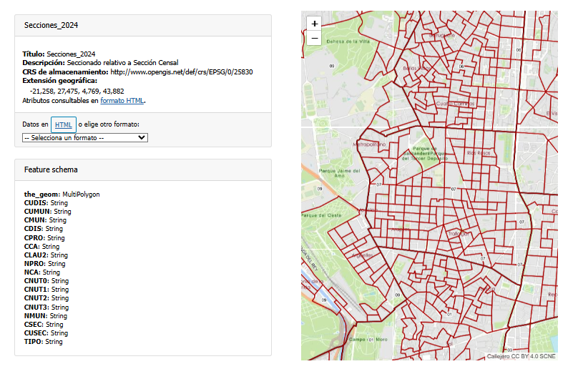588x374 pixels.
Task: Click the Cuatro Caminos label on map
Action: pyautogui.click(x=455, y=104)
